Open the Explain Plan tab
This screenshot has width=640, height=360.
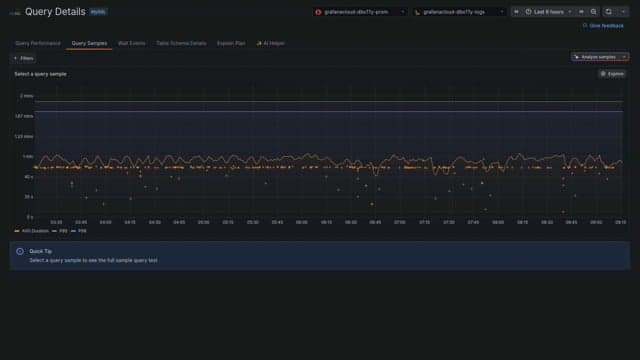[x=231, y=43]
